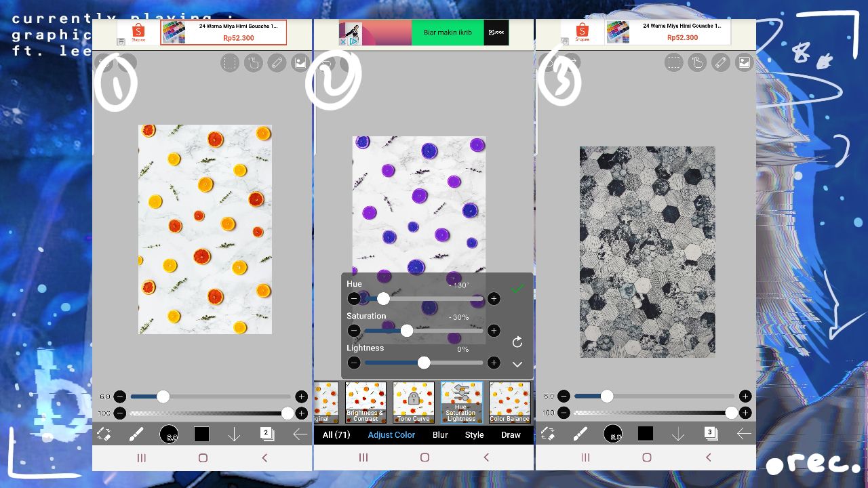Tap the green checkmark to apply the filter
Image resolution: width=868 pixels, height=488 pixels.
(x=517, y=289)
